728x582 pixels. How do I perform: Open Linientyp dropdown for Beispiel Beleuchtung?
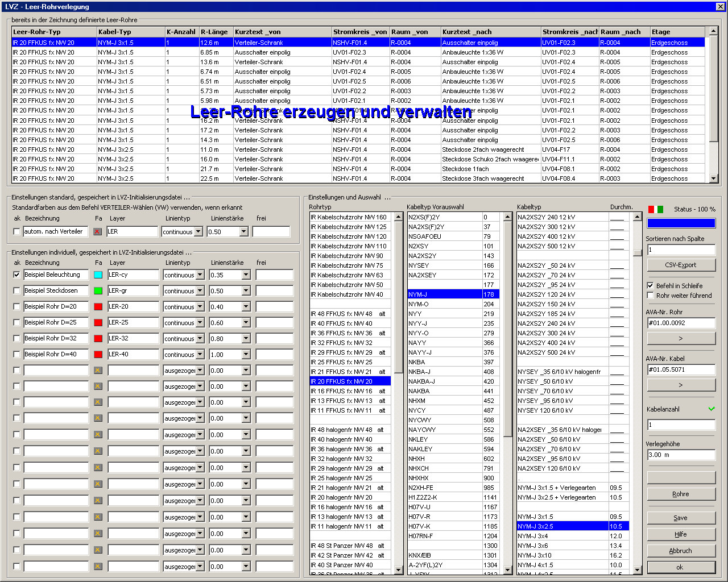pyautogui.click(x=200, y=275)
